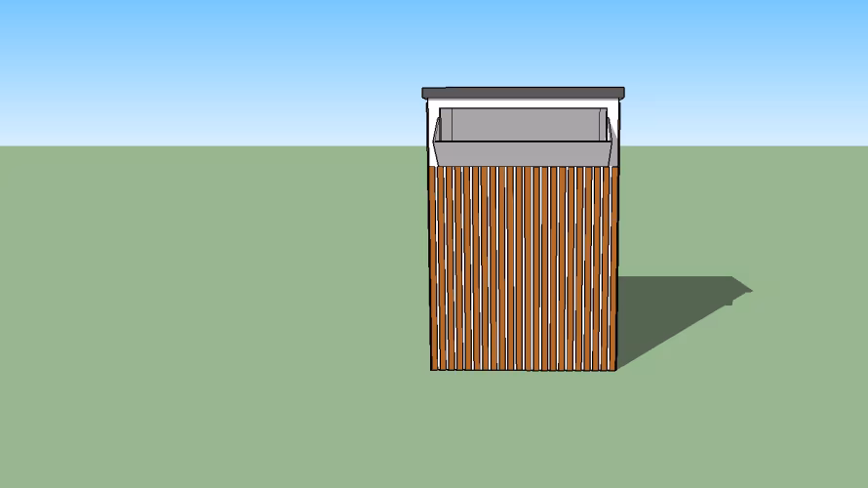This screenshot has height=488, width=868.
Task: Select the rightmost wooden slat
Action: (612, 268)
